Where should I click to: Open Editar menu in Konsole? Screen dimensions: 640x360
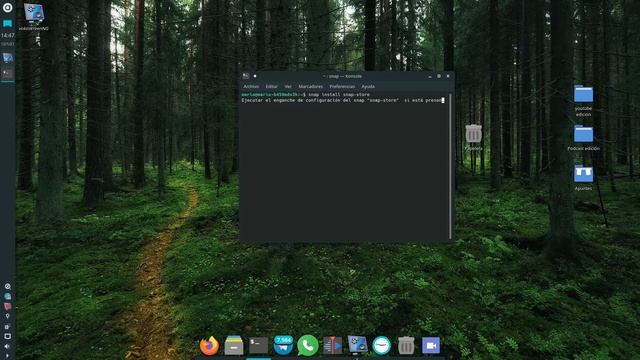pos(271,87)
